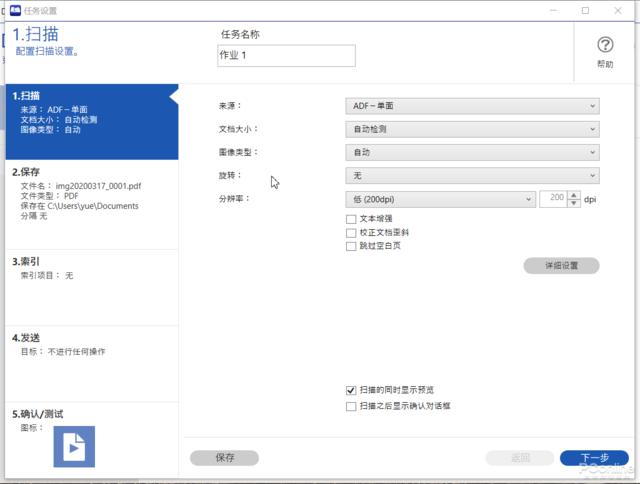The height and width of the screenshot is (484, 640).
Task: Go to the 4.发送 step
Action: pos(89,344)
